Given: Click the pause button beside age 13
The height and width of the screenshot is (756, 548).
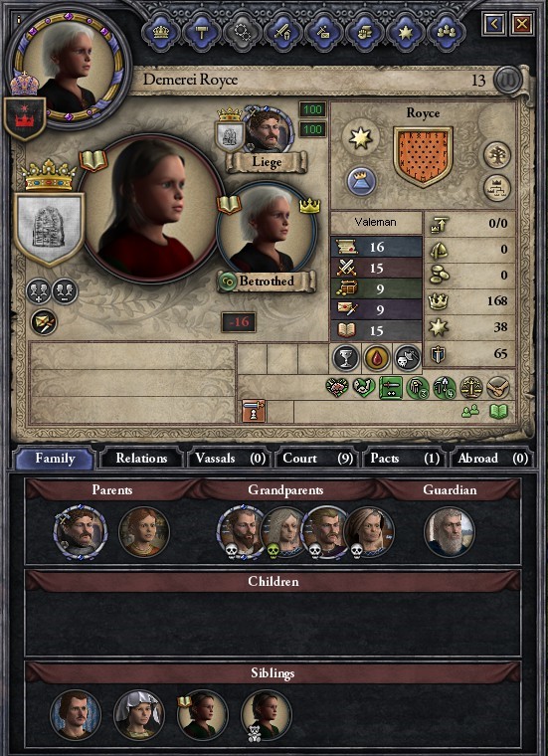Looking at the screenshot, I should 508,79.
